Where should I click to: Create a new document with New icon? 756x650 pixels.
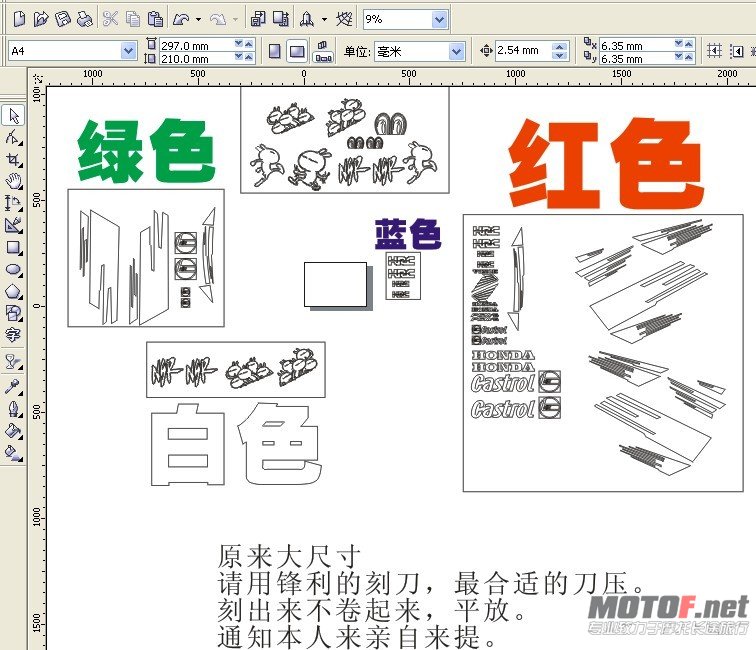20,19
